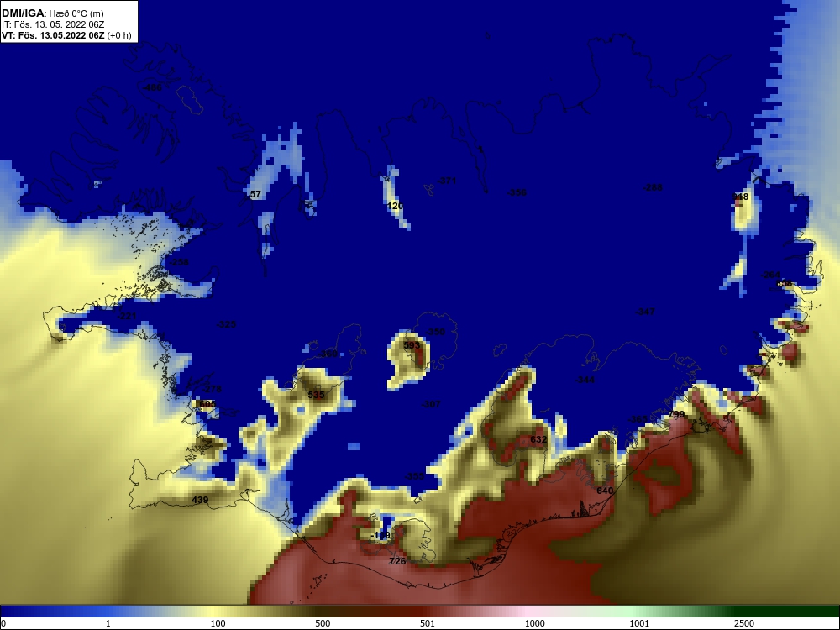The height and width of the screenshot is (630, 840).
Task: Select the 535 height label
Action: pos(316,396)
